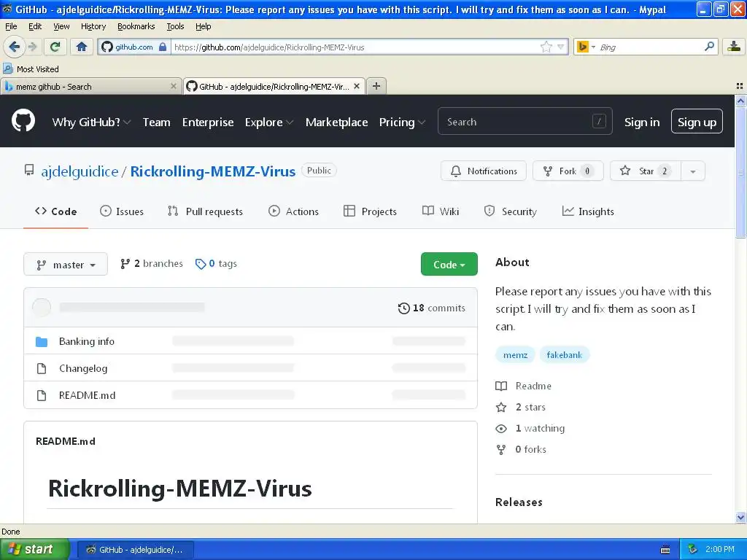This screenshot has width=747, height=560.
Task: Open the Projects tab
Action: click(x=370, y=211)
